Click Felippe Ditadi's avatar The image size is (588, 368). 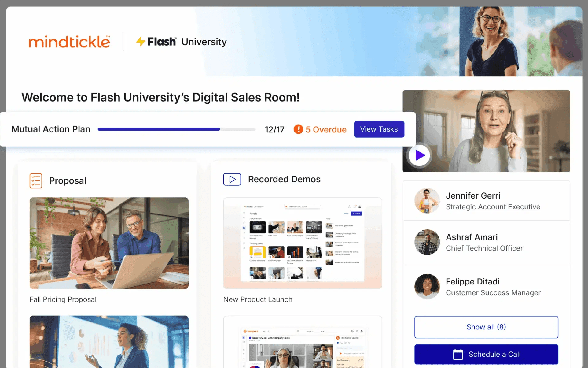coord(427,286)
